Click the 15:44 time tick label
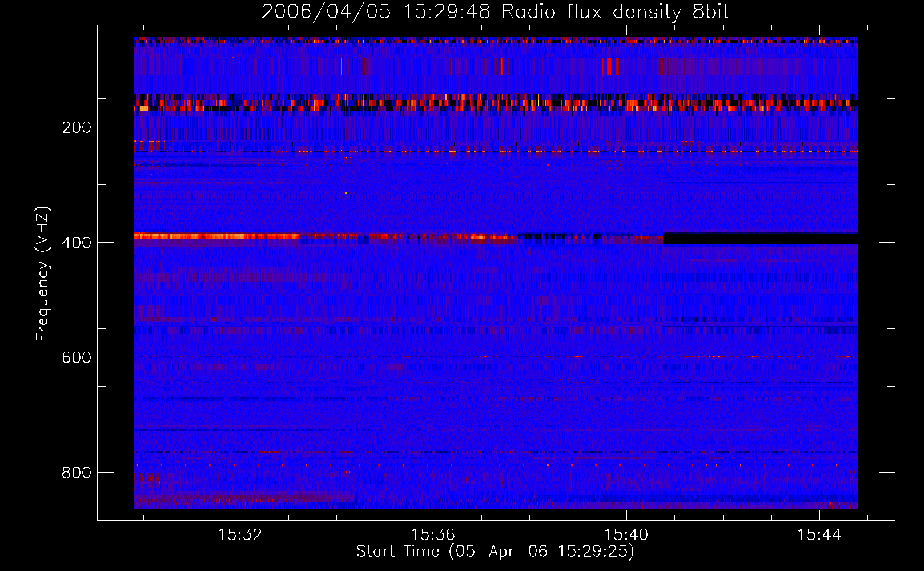 click(x=819, y=534)
